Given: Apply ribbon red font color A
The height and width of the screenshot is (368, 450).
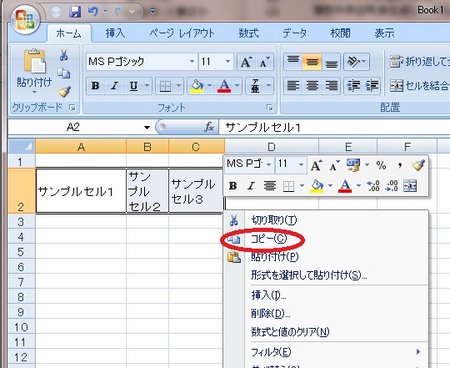Looking at the screenshot, I should pos(224,86).
